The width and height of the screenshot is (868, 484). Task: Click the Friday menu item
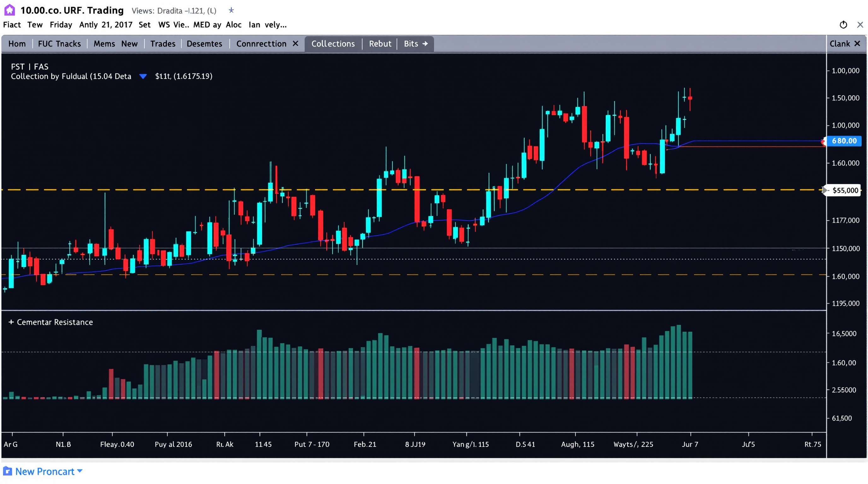pos(61,25)
